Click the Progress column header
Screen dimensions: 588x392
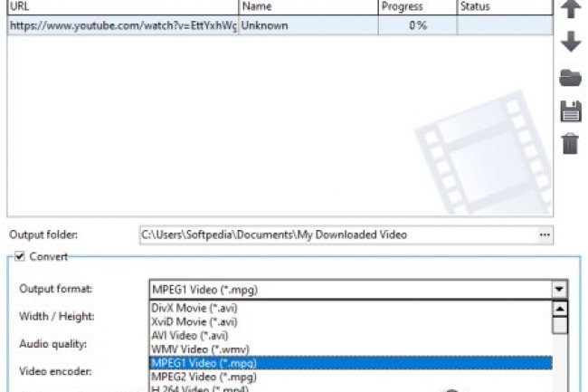(416, 7)
